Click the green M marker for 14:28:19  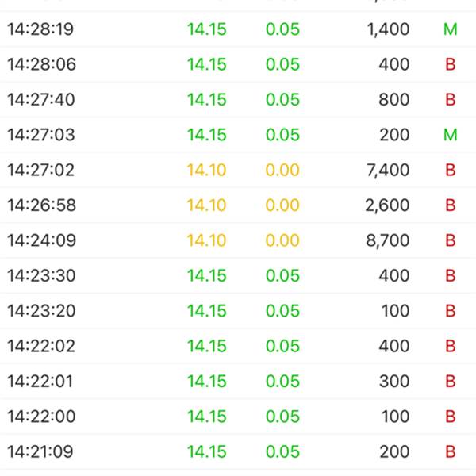[x=451, y=30]
